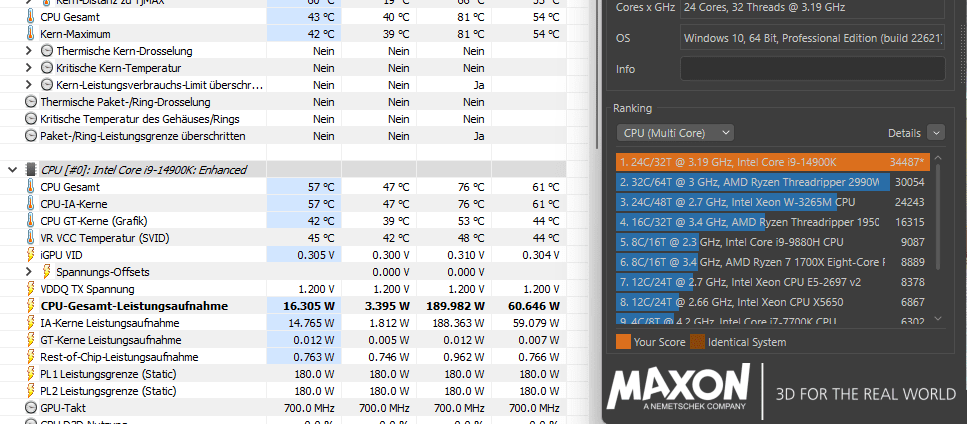
Task: Select Intel Xeon CPU E5-2697 v2 entry
Action: (773, 282)
